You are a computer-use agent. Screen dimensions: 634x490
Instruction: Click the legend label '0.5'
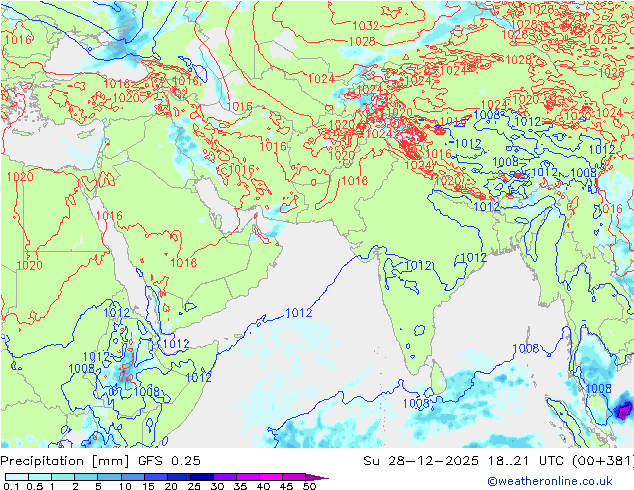click(34, 486)
